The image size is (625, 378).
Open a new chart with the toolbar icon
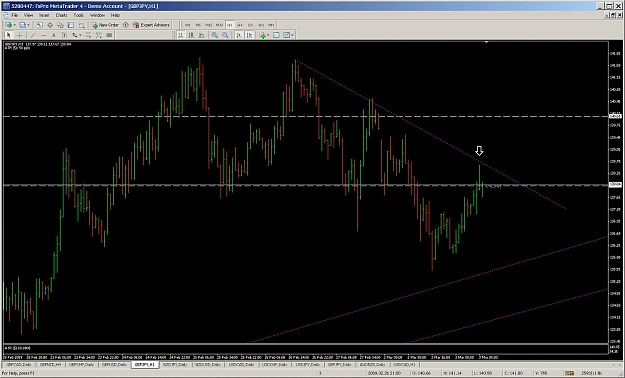(8, 25)
